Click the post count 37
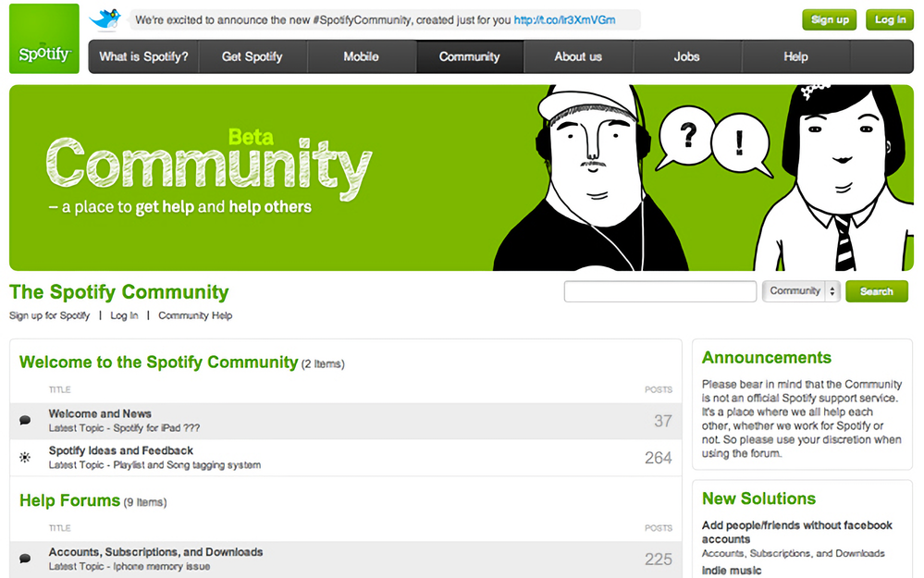The image size is (924, 578). click(663, 421)
